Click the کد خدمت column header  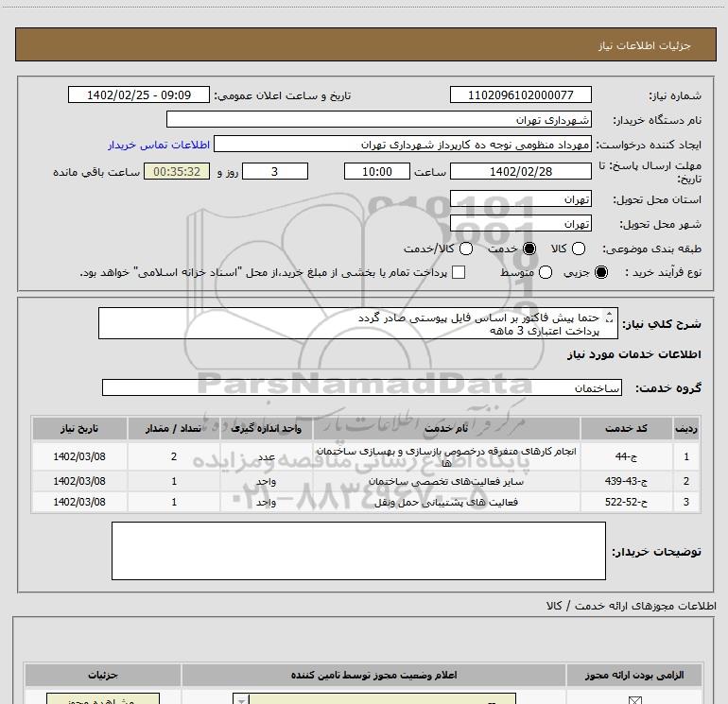(626, 428)
